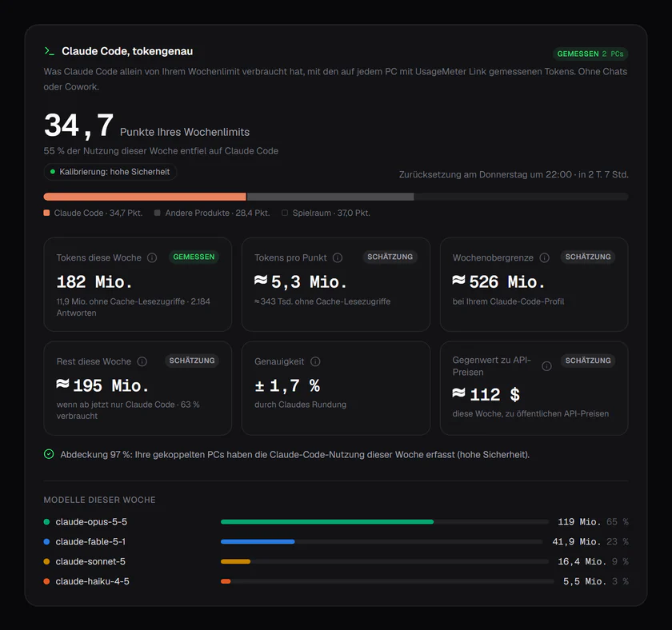
Task: Click the green dot in Kalibrierung badge
Action: click(x=53, y=172)
